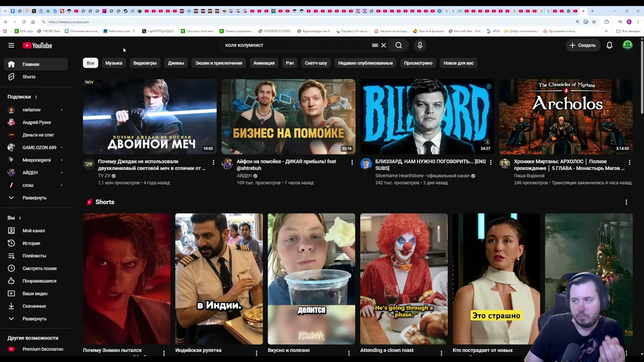Select the Музыка filter chip
Image resolution: width=644 pixels, height=362 pixels.
coord(114,63)
